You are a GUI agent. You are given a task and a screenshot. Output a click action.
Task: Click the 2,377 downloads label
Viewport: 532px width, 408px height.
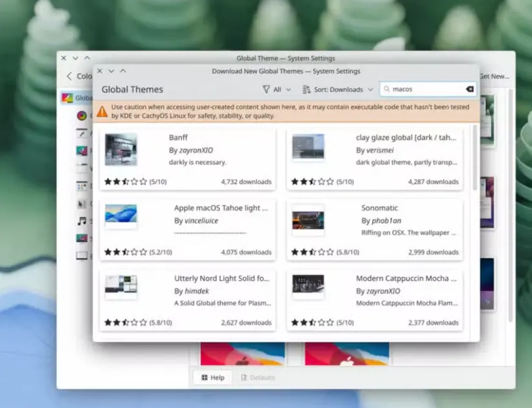pos(433,323)
